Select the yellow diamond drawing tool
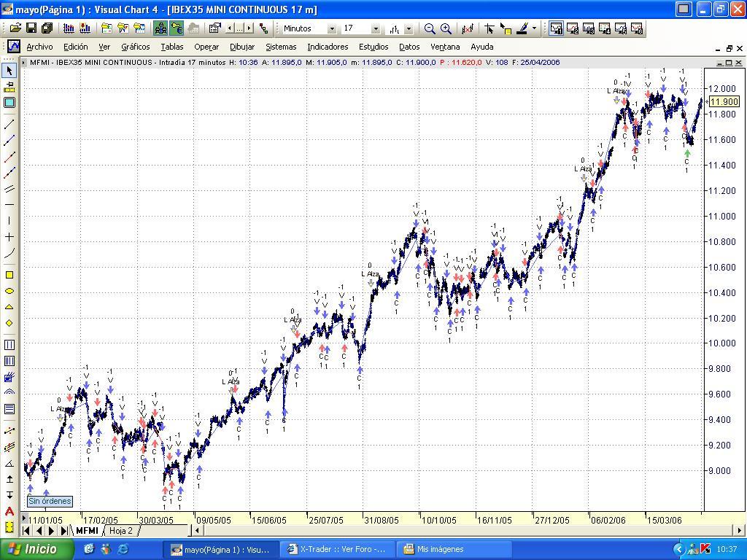The image size is (747, 560). tap(9, 323)
